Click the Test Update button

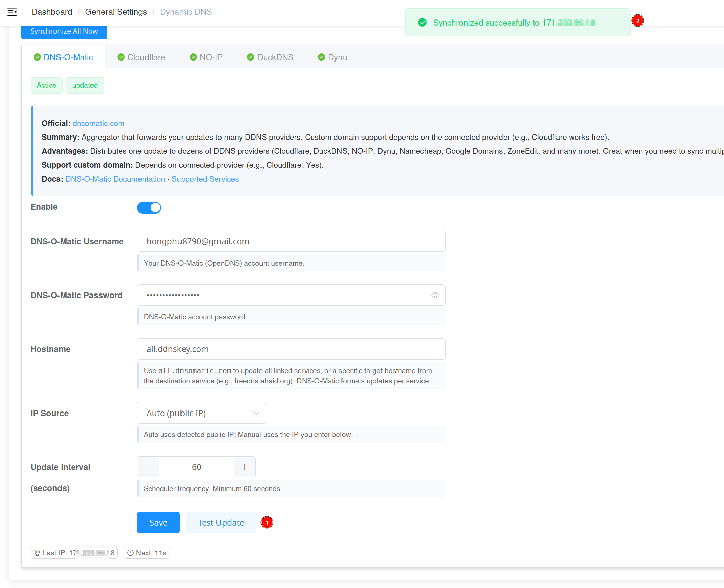click(221, 523)
